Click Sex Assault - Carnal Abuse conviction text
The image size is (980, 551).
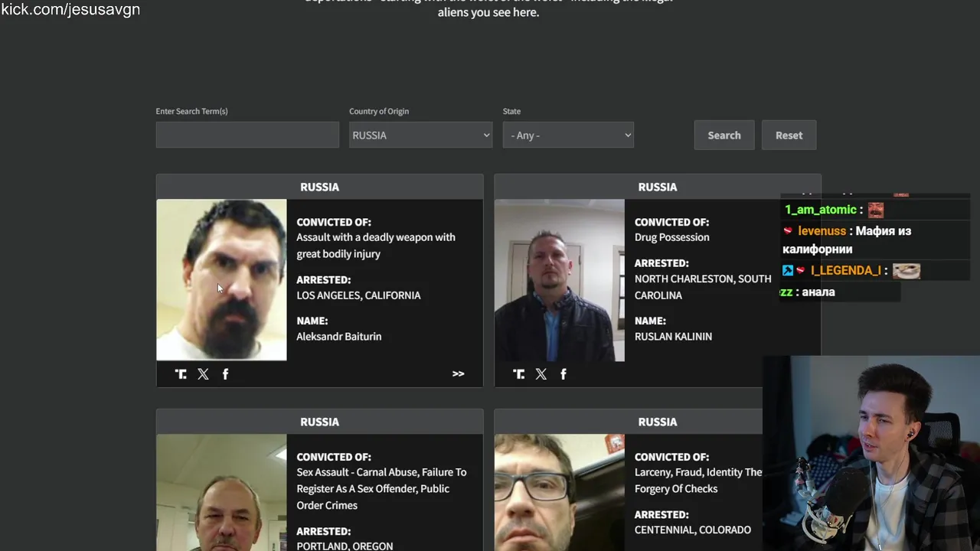[381, 489]
